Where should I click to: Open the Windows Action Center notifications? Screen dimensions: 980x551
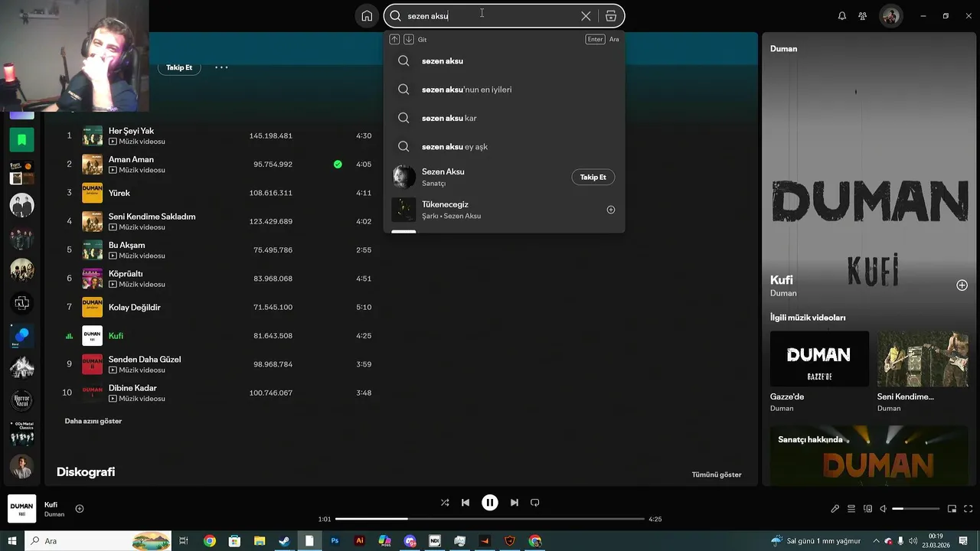[x=964, y=541]
